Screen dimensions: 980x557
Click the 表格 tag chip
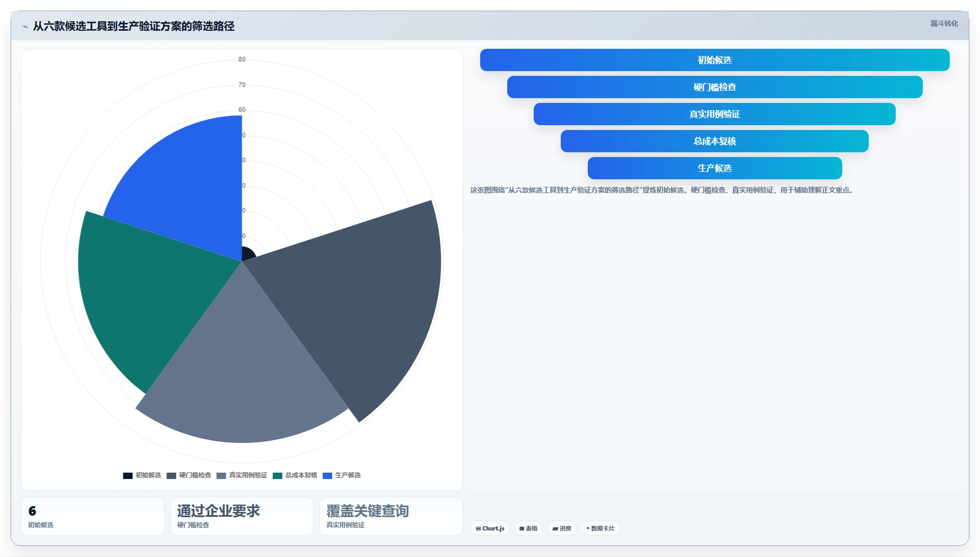(528, 528)
